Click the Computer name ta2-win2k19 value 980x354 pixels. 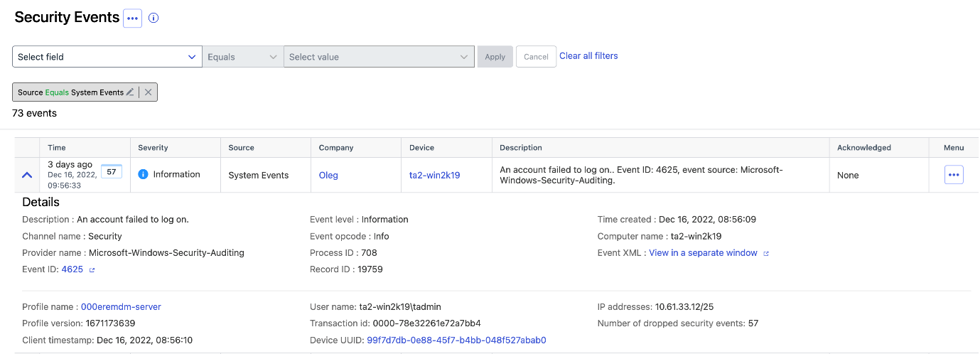696,236
